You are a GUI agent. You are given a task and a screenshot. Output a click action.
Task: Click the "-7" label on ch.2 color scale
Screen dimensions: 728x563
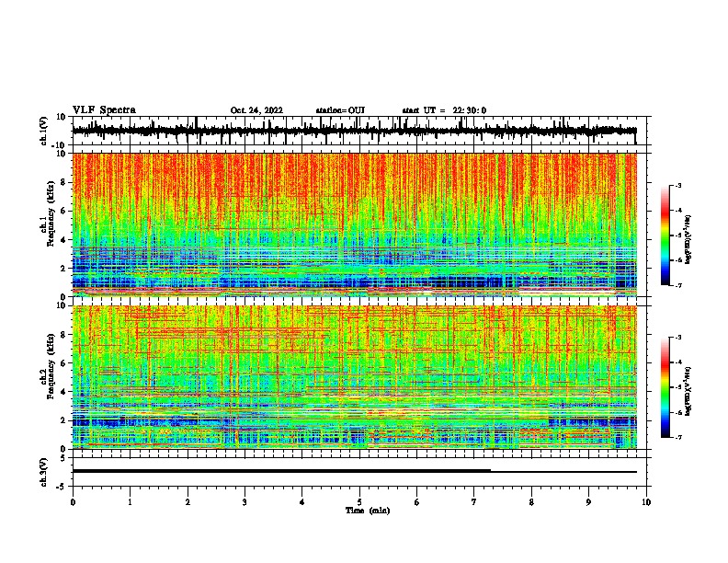pos(678,438)
